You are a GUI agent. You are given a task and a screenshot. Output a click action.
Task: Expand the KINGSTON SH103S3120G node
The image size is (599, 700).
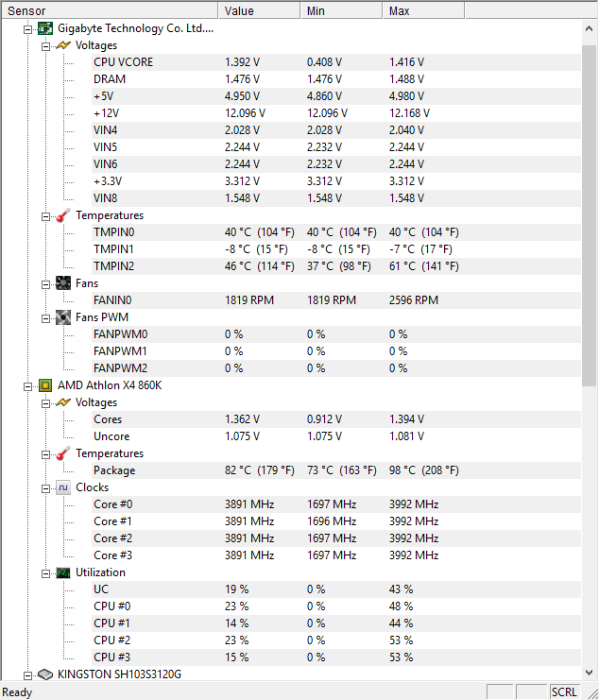[28, 674]
